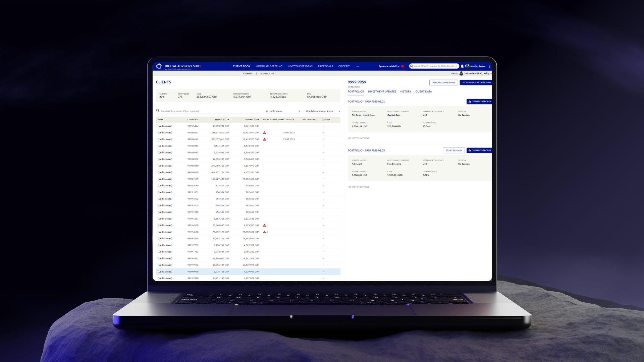Expand the All Notifications dropdown
Image resolution: width=644 pixels, height=362 pixels.
coord(283,111)
